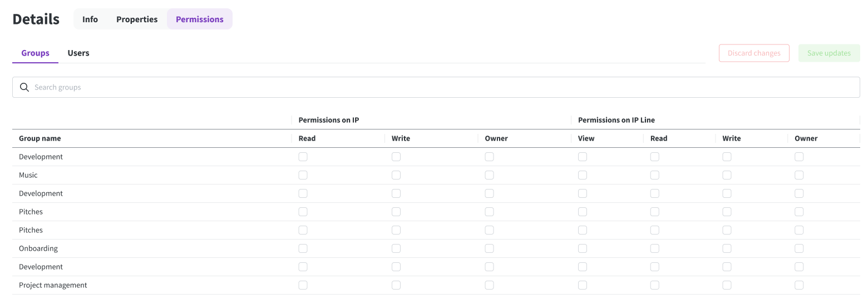Enable IP Read for Project management group
This screenshot has height=299, width=868.
tap(303, 285)
